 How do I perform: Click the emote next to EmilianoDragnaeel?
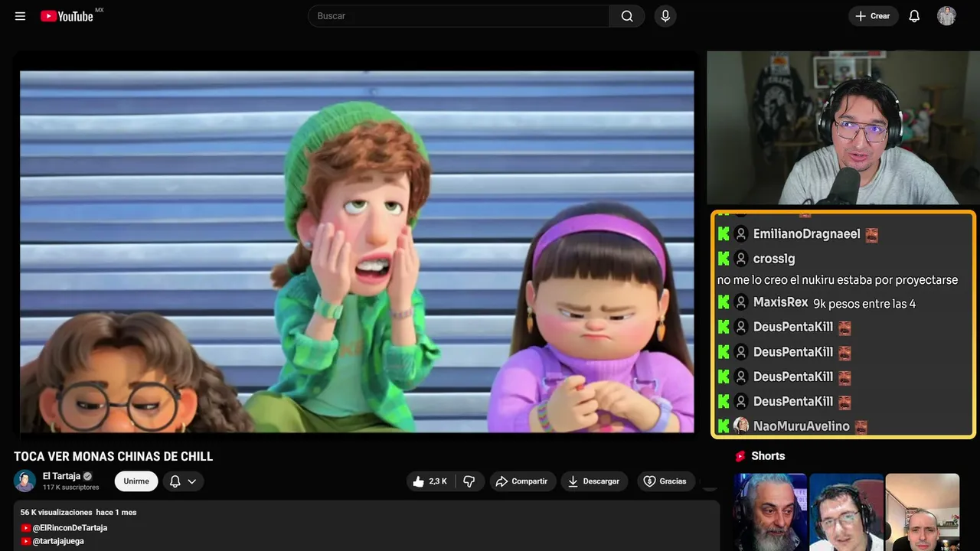[871, 235]
